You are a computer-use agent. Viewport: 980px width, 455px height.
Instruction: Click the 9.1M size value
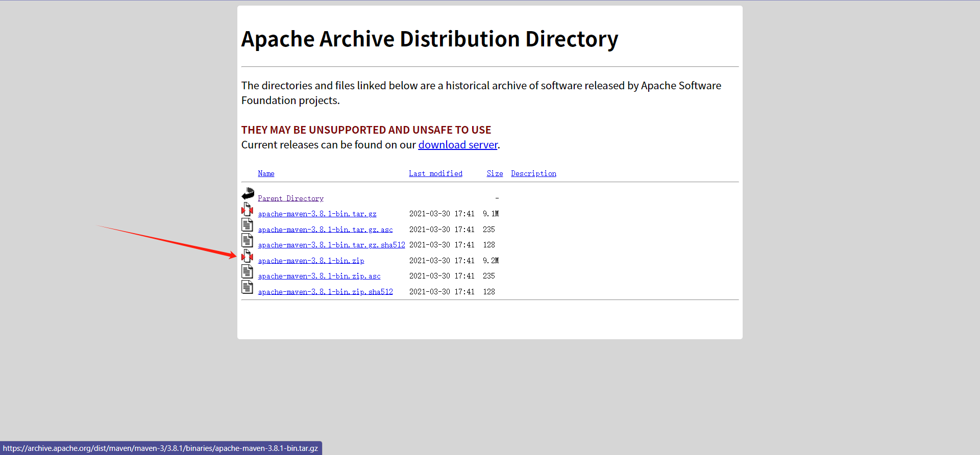491,214
